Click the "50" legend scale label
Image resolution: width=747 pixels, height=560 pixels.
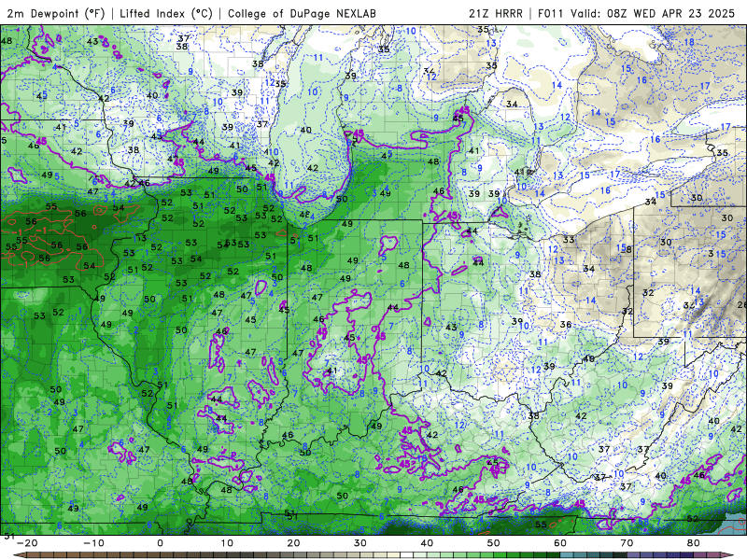point(494,543)
